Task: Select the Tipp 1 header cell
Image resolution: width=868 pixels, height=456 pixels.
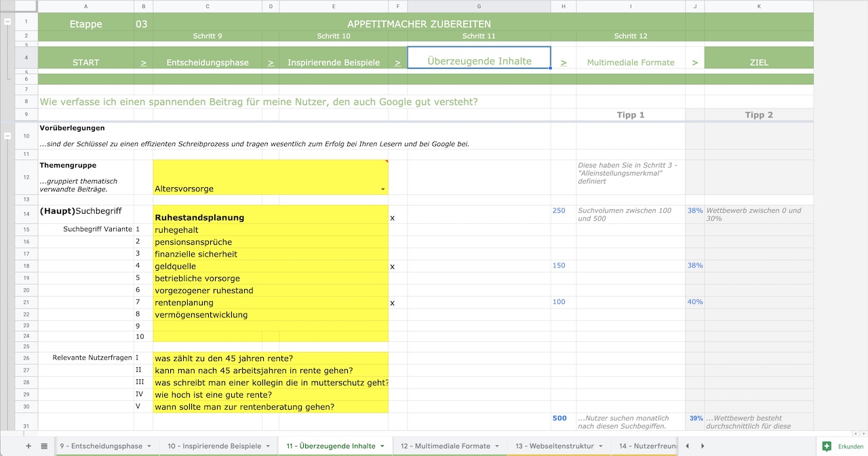Action: click(631, 115)
